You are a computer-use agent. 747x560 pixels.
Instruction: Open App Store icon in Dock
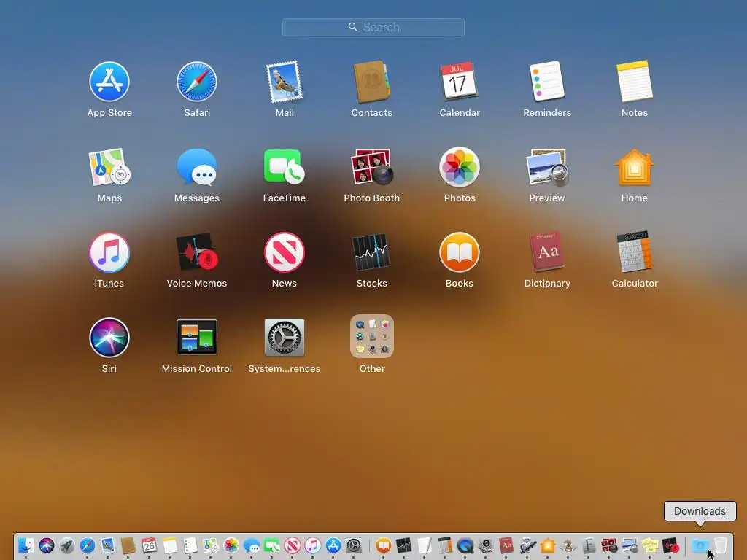333,545
